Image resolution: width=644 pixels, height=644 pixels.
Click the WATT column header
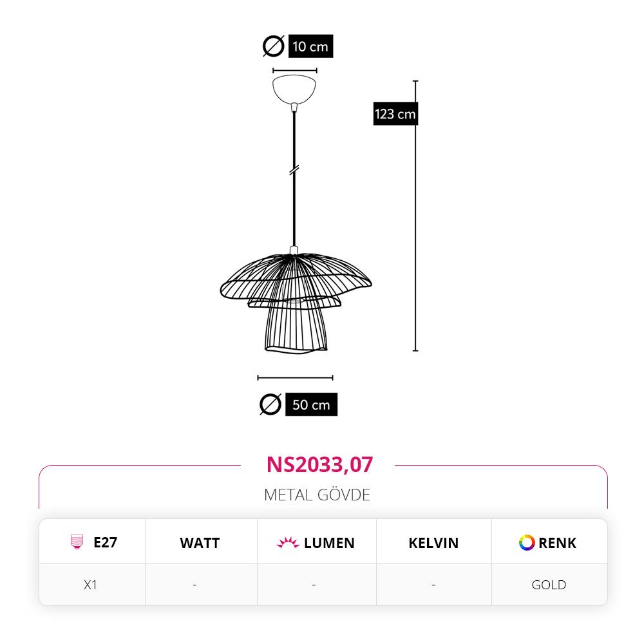click(x=200, y=543)
